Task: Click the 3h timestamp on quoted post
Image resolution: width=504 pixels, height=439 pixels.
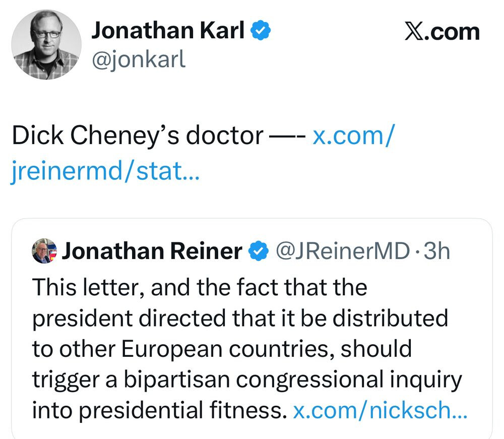Action: tap(437, 251)
